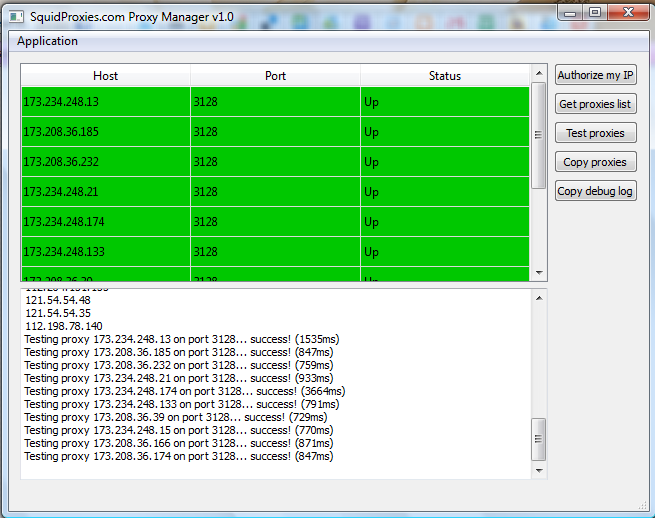The height and width of the screenshot is (518, 655).
Task: Sort table by Host column header
Action: coord(105,76)
